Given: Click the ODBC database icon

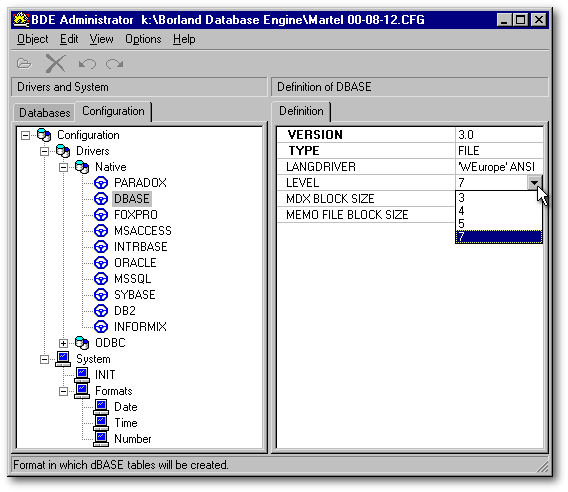Looking at the screenshot, I should pos(82,343).
